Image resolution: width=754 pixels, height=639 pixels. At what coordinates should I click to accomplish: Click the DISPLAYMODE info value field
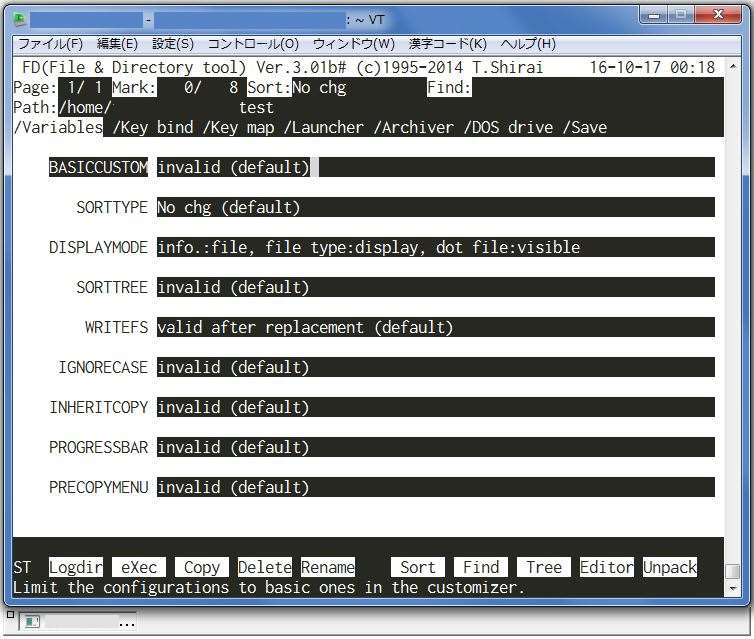(x=436, y=247)
